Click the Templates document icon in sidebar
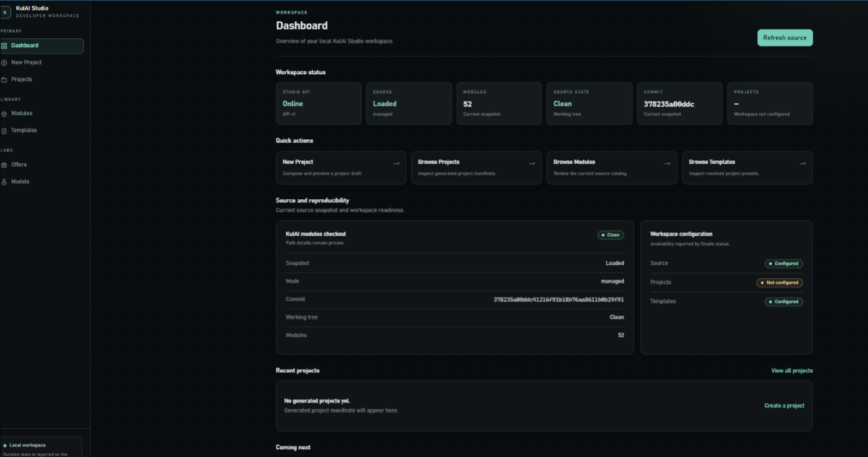Image resolution: width=868 pixels, height=457 pixels. click(x=4, y=130)
